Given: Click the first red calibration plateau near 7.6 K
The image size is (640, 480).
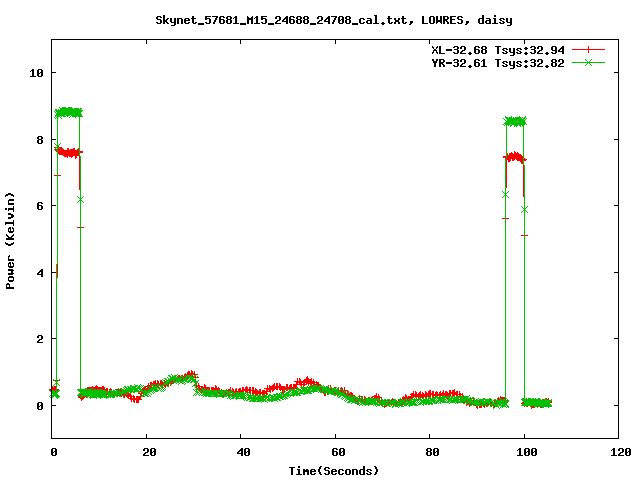Looking at the screenshot, I should pyautogui.click(x=69, y=153).
